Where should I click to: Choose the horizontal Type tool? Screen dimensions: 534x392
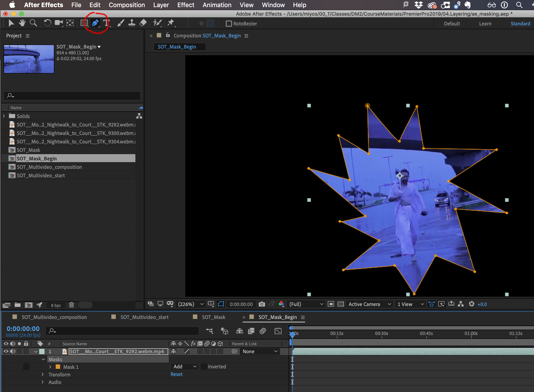(x=106, y=23)
